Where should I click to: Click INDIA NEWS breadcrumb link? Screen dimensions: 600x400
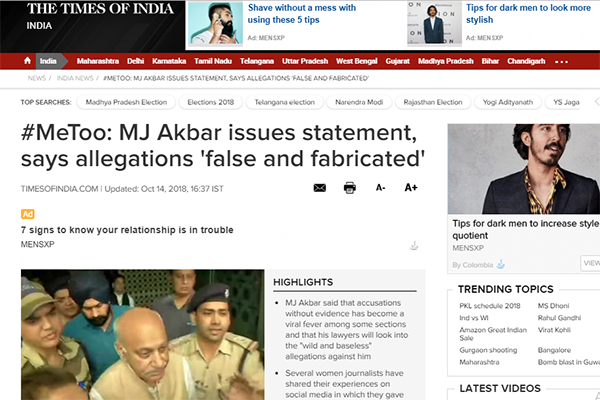click(75, 78)
